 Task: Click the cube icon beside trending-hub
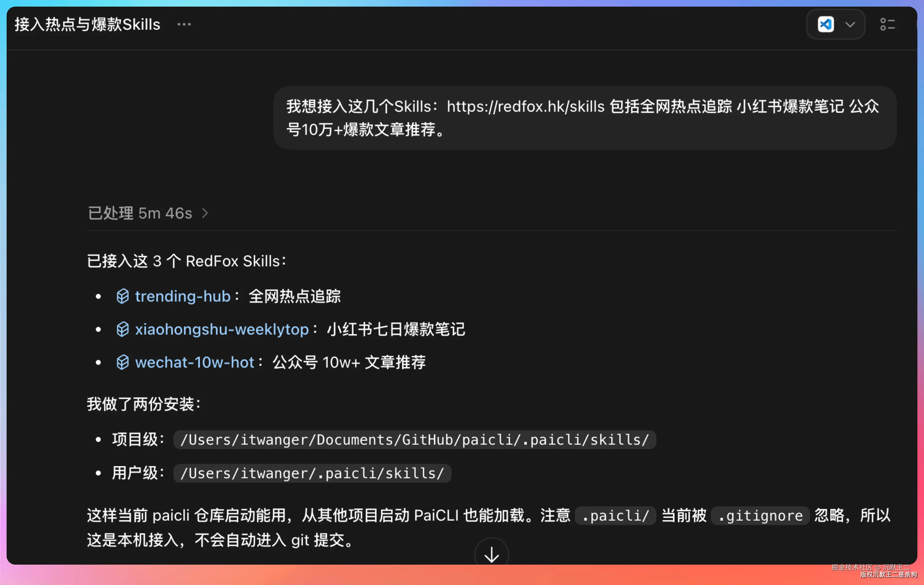click(x=123, y=296)
